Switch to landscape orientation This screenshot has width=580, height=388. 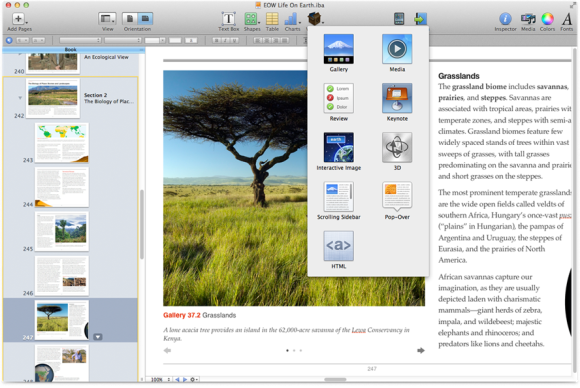pyautogui.click(x=145, y=18)
